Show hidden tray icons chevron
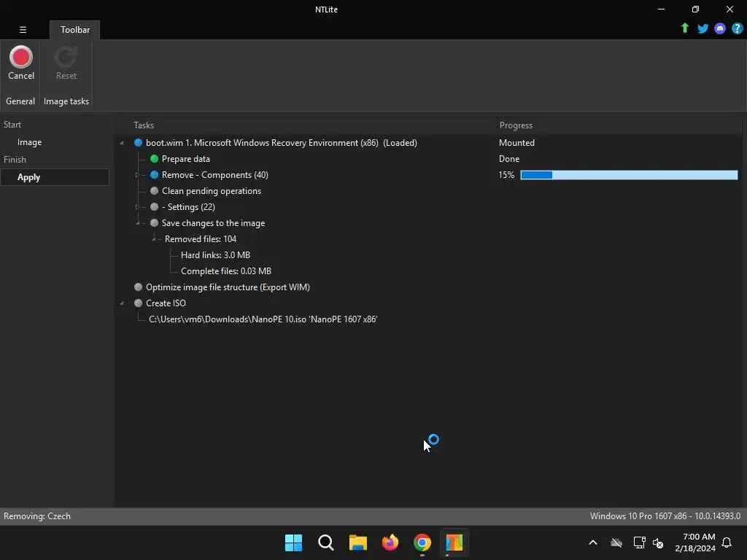This screenshot has width=747, height=560. click(x=593, y=542)
